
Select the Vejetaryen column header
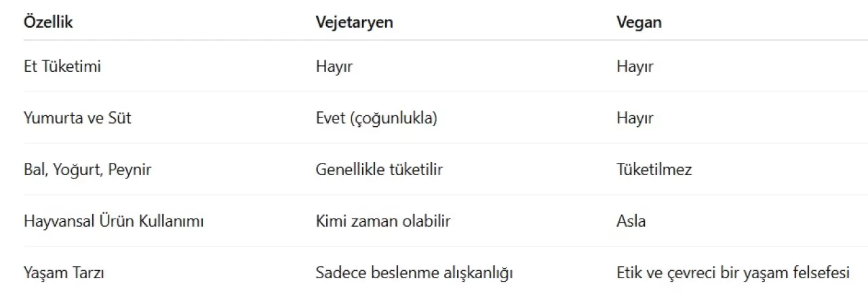click(x=354, y=22)
